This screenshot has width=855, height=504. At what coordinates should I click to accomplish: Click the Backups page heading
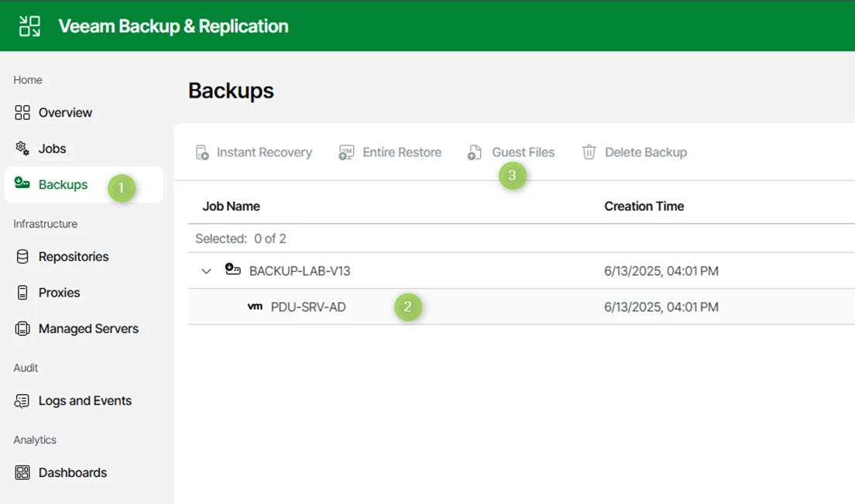point(232,91)
